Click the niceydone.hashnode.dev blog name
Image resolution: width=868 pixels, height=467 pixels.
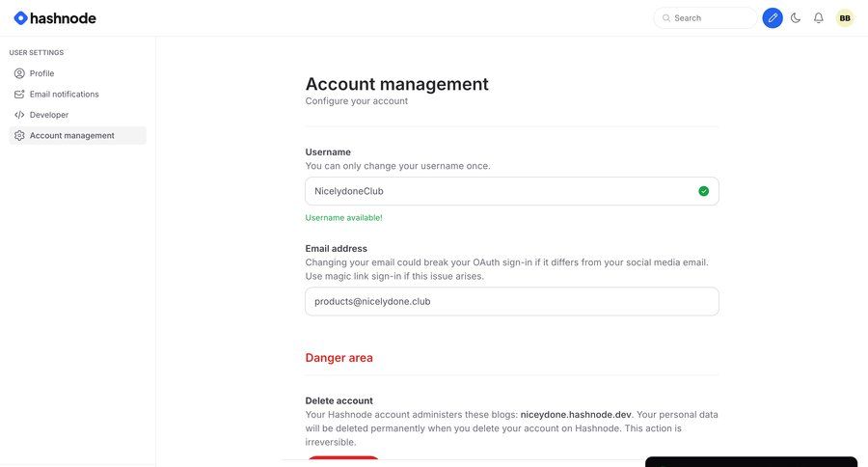point(576,414)
